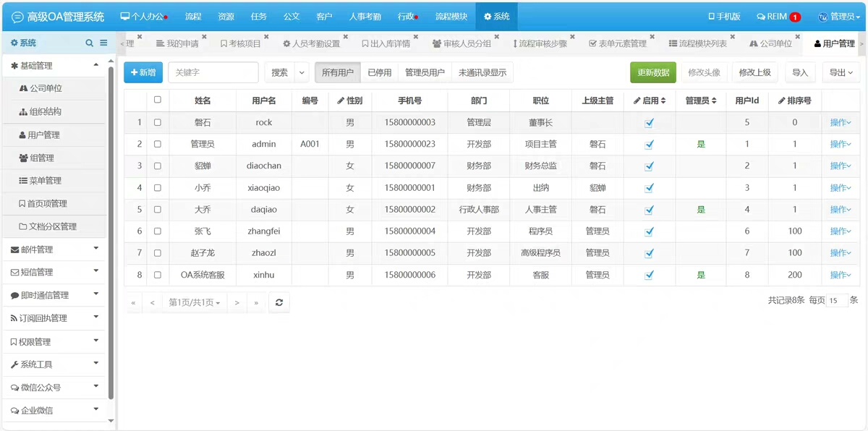This screenshot has width=868, height=431.
Task: Toggle the select-all checkbox in table header
Action: tap(158, 100)
